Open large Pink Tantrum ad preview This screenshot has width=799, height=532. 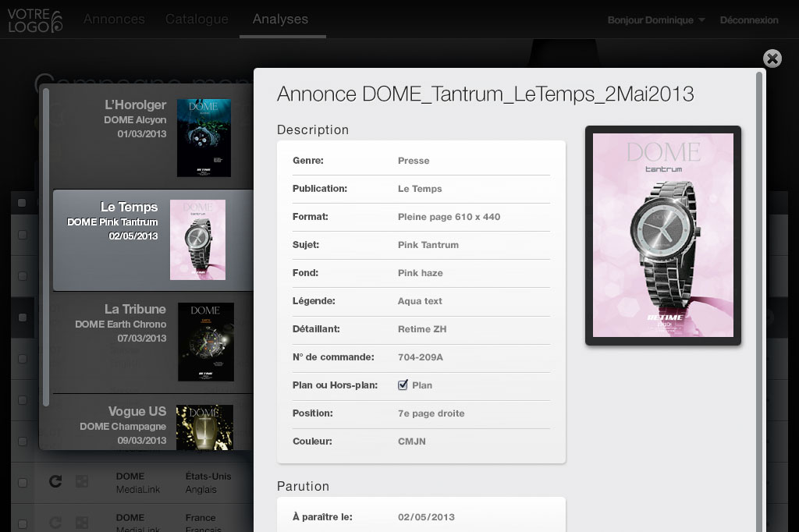point(662,235)
